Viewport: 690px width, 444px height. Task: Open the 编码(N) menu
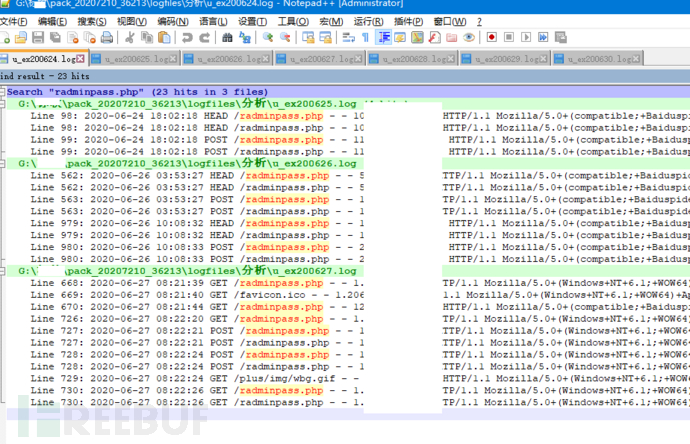click(173, 22)
